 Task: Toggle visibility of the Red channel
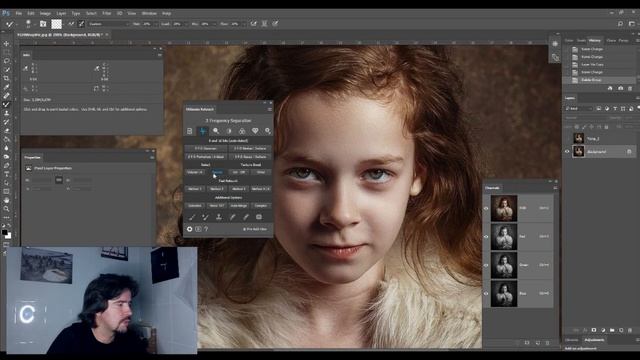click(486, 236)
